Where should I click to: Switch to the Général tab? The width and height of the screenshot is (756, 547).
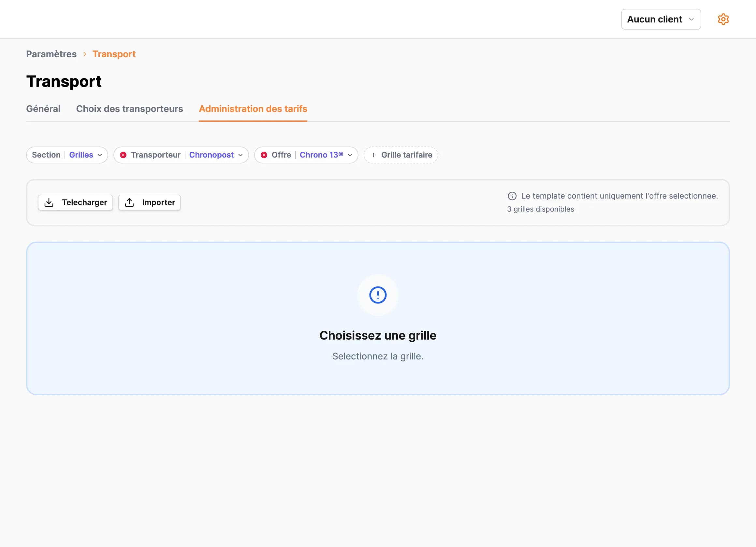click(x=43, y=109)
